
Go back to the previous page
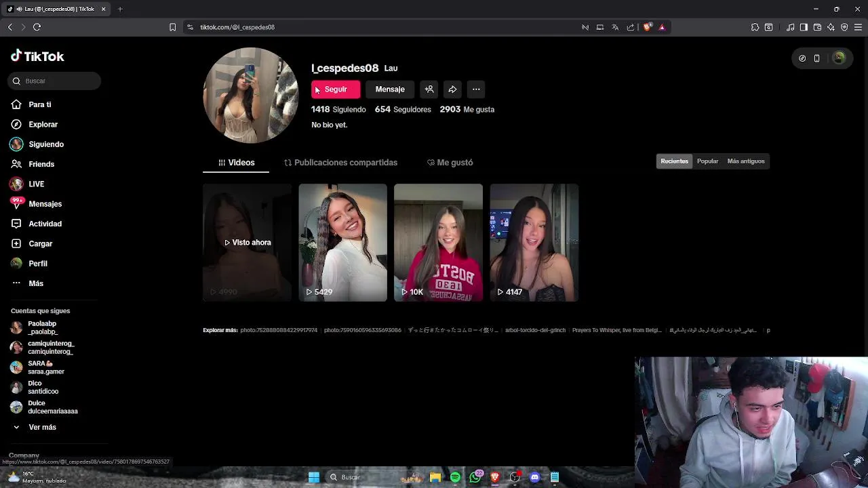click(x=9, y=27)
